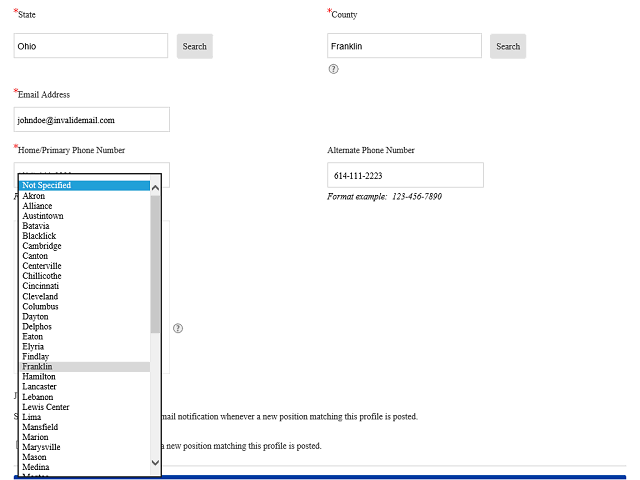Choose Findlay in the dropdown
This screenshot has width=640, height=480.
pos(85,356)
